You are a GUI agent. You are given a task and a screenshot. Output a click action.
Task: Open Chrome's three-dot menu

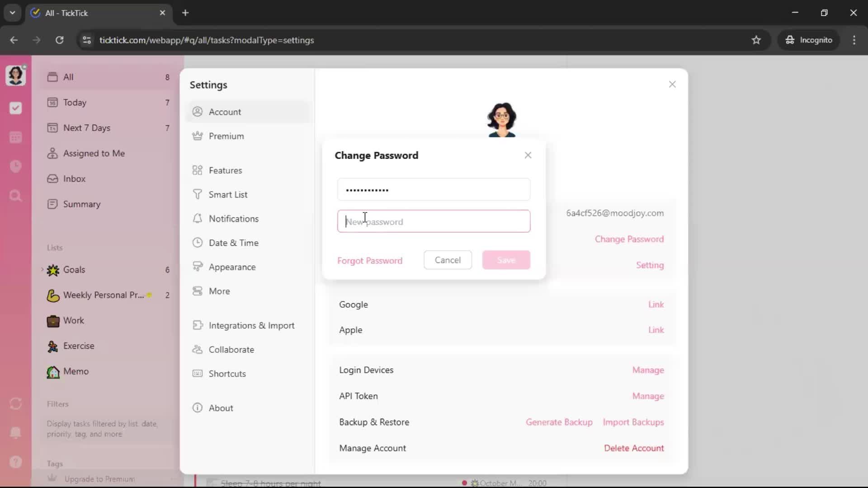tap(854, 40)
